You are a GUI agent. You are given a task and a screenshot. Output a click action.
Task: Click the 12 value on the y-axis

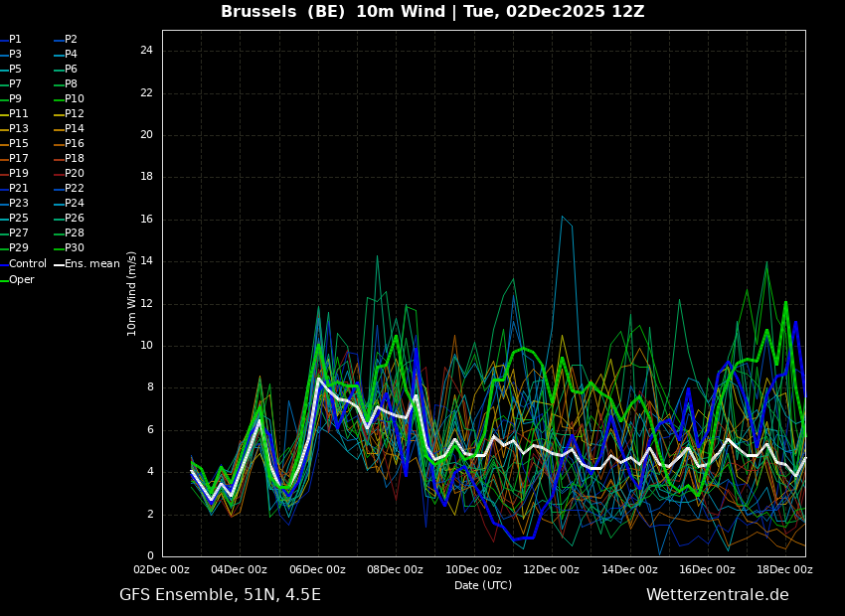(146, 304)
